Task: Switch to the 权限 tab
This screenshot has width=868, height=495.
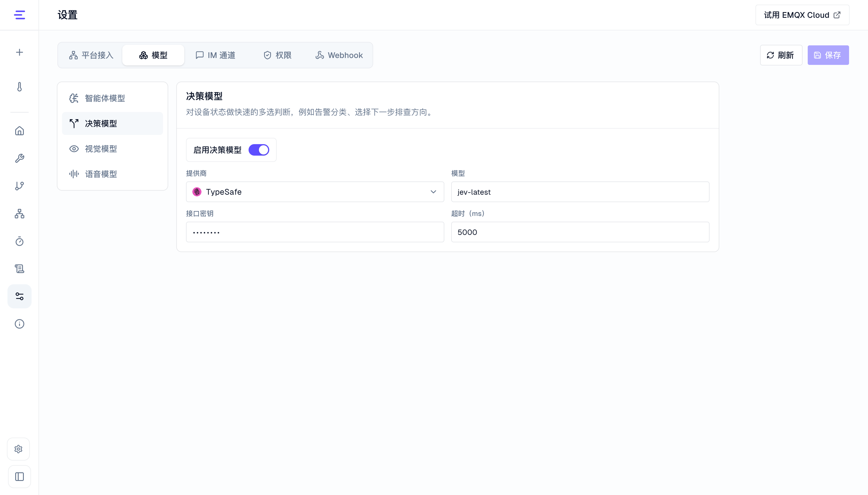Action: 277,55
